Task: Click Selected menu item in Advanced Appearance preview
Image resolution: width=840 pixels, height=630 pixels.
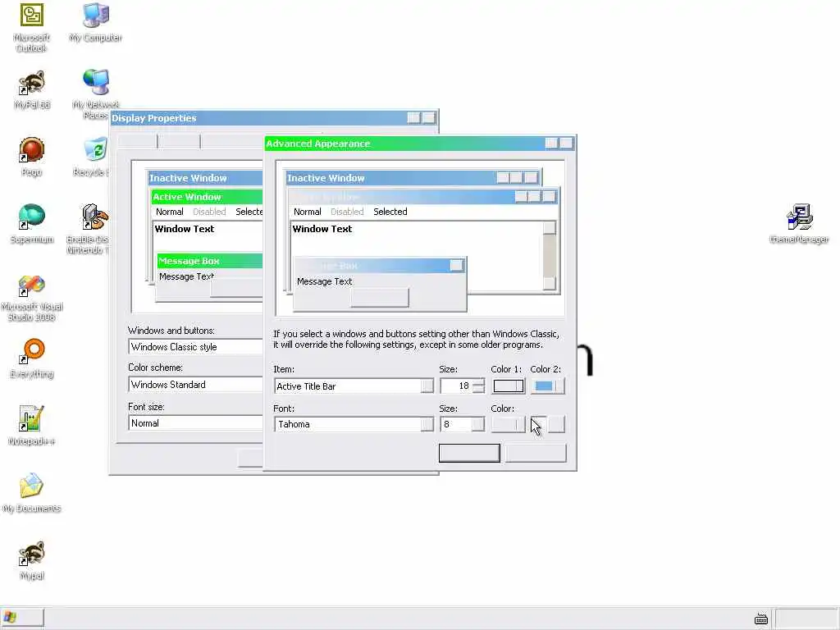Action: (x=390, y=212)
